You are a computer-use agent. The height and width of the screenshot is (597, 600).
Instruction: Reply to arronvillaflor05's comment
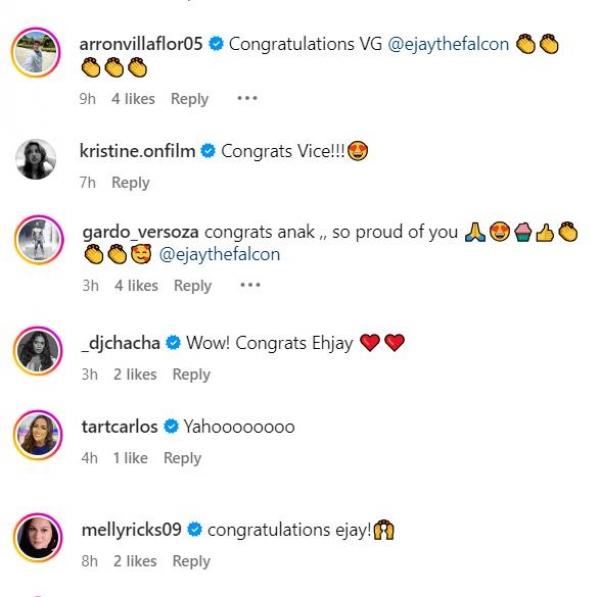(189, 99)
